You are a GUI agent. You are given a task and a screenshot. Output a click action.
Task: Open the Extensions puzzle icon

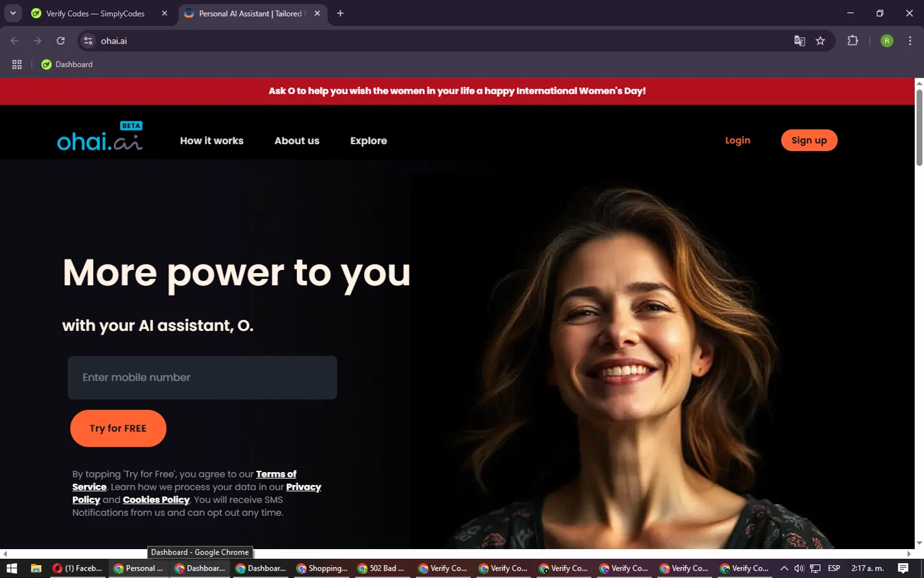click(853, 41)
